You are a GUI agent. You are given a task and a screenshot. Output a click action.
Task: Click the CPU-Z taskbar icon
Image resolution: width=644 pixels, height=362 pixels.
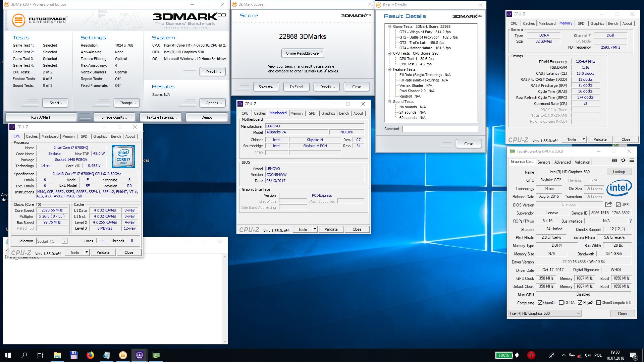[140, 355]
